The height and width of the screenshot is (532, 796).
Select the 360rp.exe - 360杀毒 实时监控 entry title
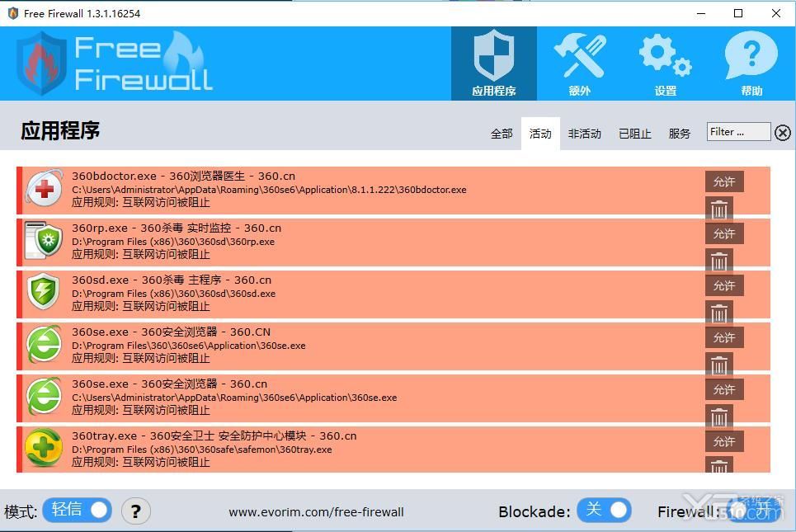(177, 228)
